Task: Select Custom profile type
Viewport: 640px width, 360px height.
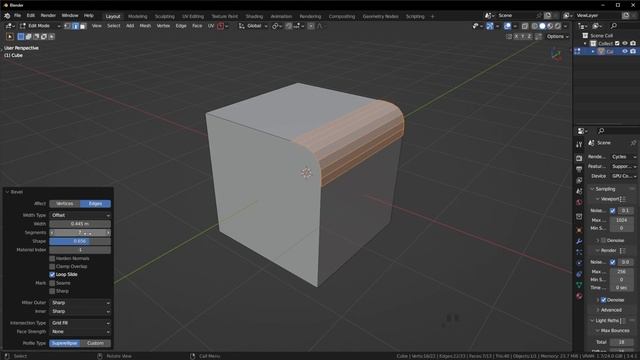Action: (x=96, y=343)
